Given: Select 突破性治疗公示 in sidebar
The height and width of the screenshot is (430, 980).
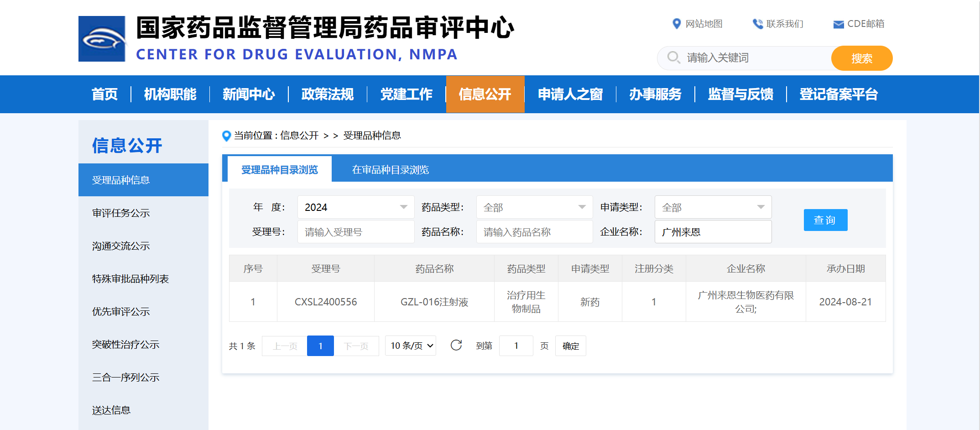Looking at the screenshot, I should click(x=143, y=344).
